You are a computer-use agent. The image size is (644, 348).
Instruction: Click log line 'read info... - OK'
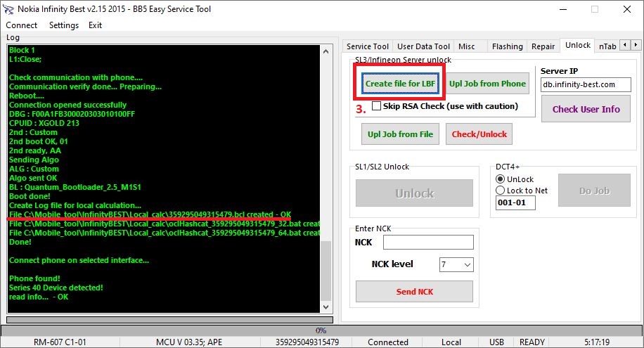[39, 297]
